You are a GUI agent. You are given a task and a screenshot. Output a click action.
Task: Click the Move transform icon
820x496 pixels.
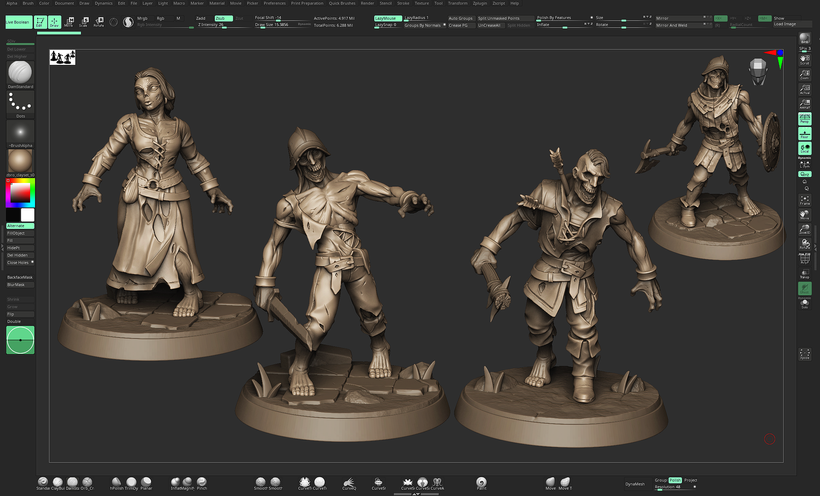click(x=70, y=20)
